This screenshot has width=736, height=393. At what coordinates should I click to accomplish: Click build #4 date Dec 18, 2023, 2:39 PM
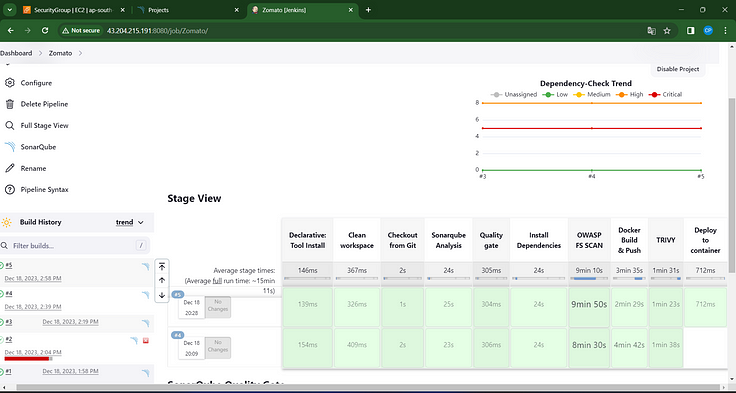point(33,307)
